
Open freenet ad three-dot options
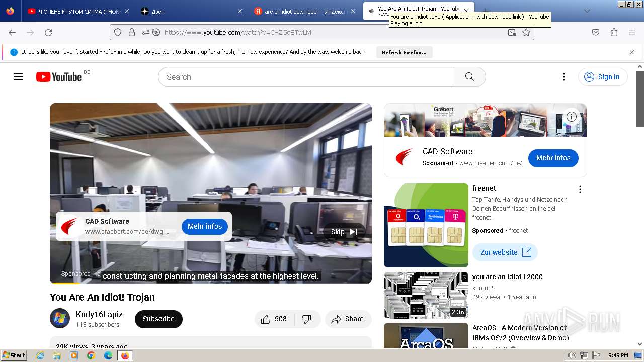580,189
